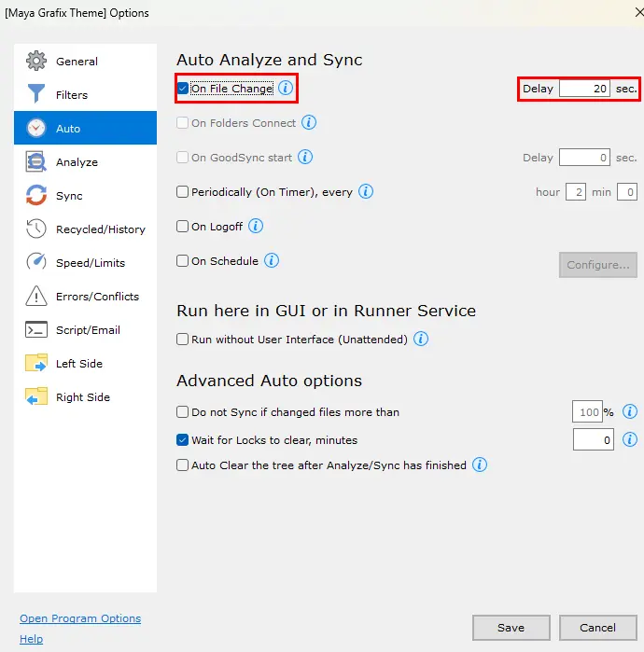Open the Analyze options label
644x652 pixels.
(x=77, y=162)
